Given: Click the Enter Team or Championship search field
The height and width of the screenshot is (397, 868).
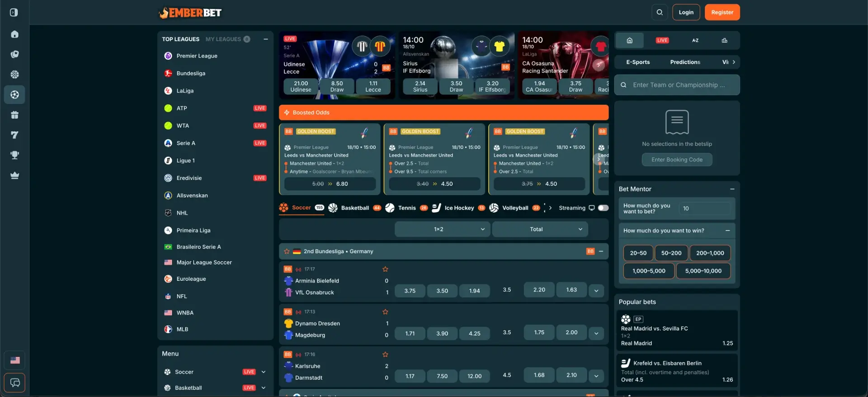Looking at the screenshot, I should click(x=677, y=85).
